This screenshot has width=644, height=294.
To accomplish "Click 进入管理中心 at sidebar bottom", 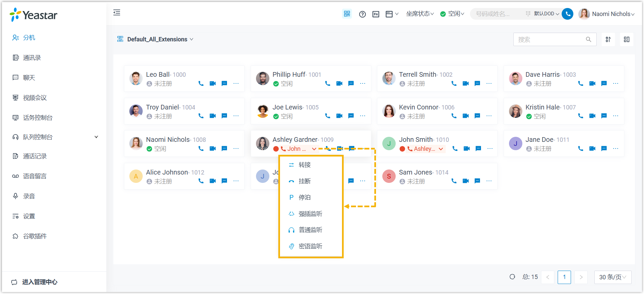I will 39,282.
